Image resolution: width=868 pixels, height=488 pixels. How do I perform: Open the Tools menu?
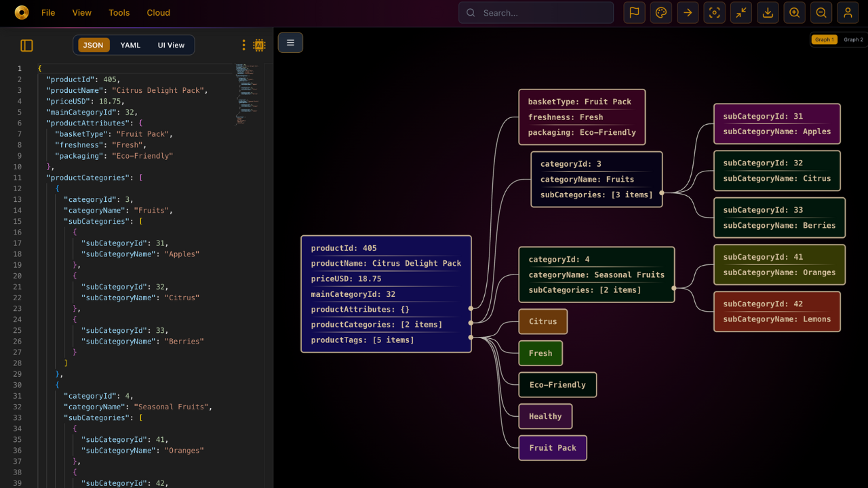pyautogui.click(x=119, y=12)
